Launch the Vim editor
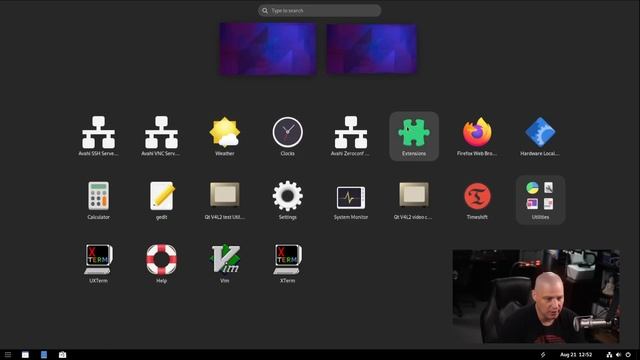Viewport: 640px width, 360px height. pos(224,264)
